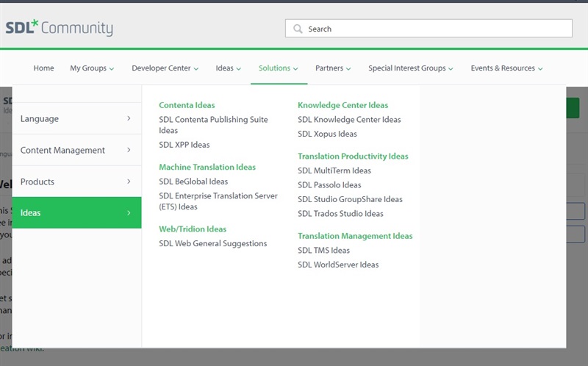Open the Developer Center menu
The width and height of the screenshot is (588, 366).
[165, 68]
